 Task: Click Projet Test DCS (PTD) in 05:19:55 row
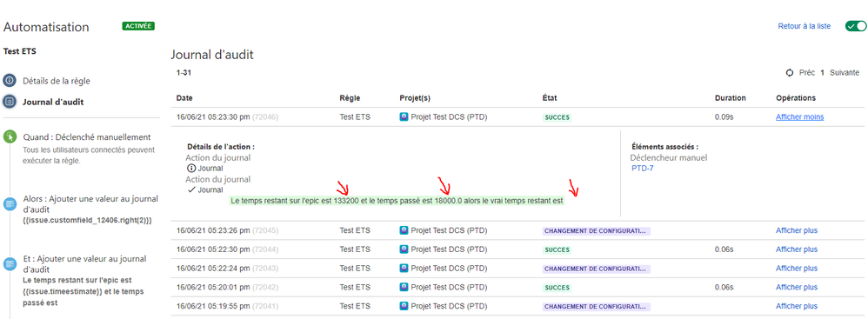tap(449, 306)
